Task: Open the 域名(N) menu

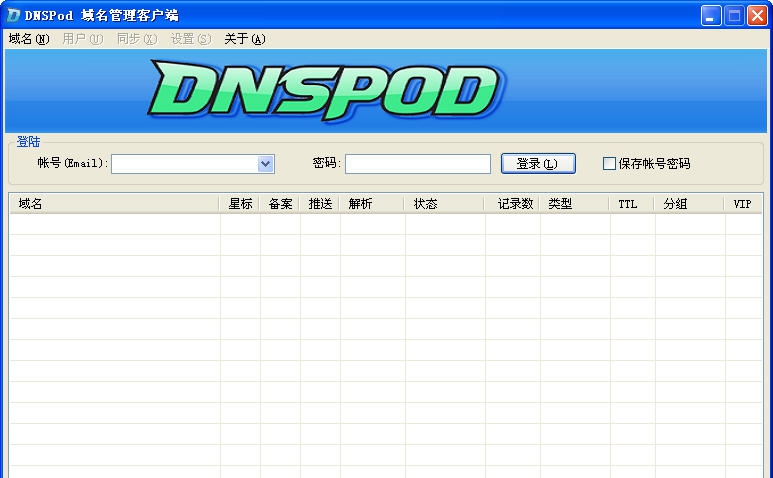Action: coord(29,39)
